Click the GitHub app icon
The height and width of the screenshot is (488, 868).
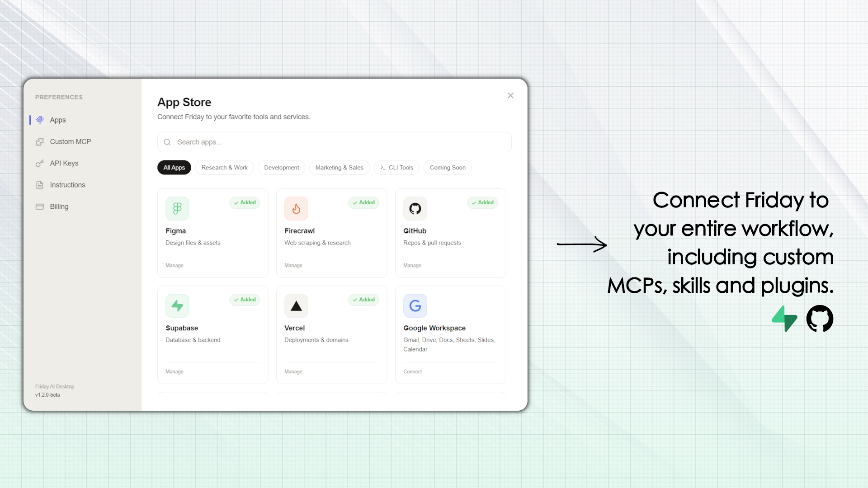[x=415, y=208]
